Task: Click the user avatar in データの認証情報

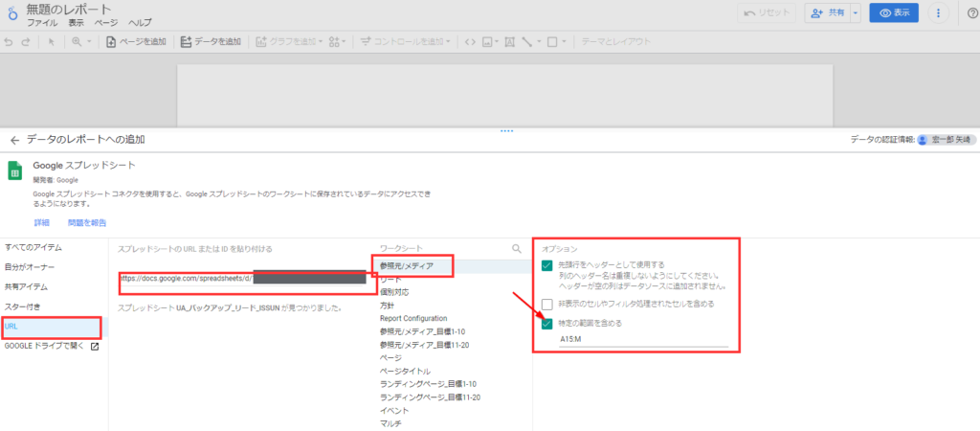Action: 922,140
